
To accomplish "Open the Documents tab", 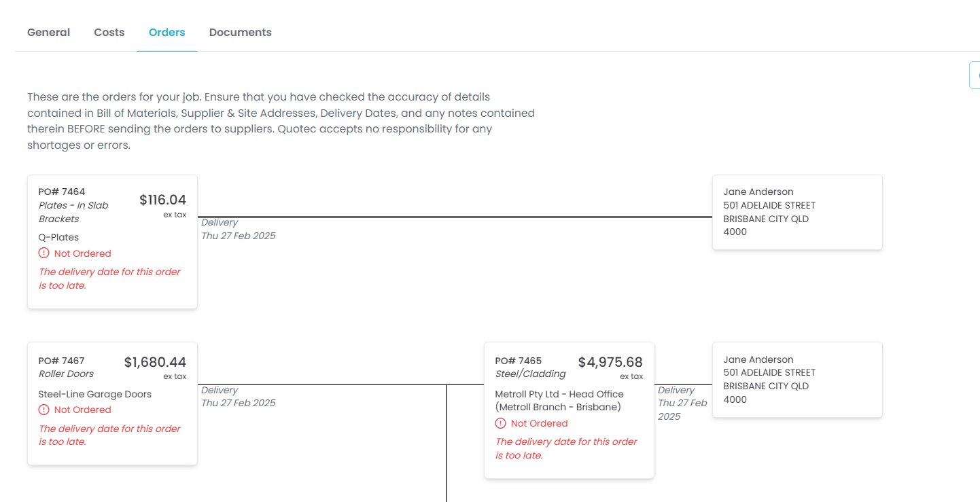I will (240, 32).
